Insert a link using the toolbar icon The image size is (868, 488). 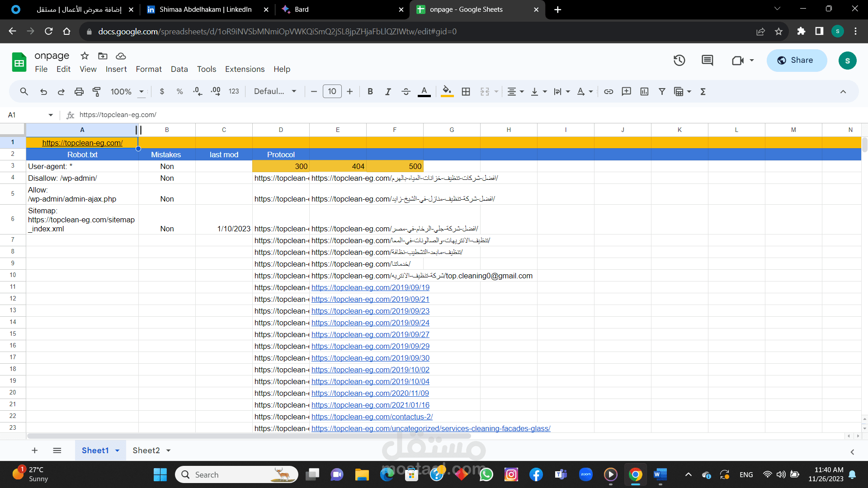pyautogui.click(x=608, y=91)
